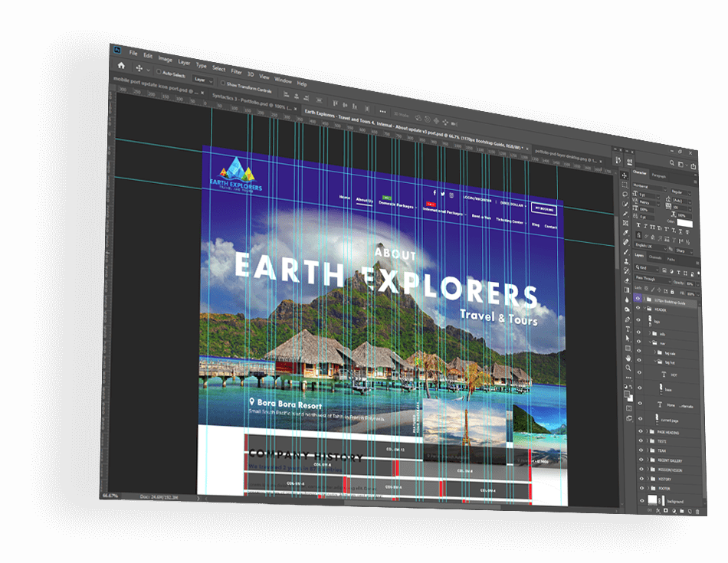Screen dimensions: 728x563
Task: Click the layer Opacity value field
Action: 690,283
